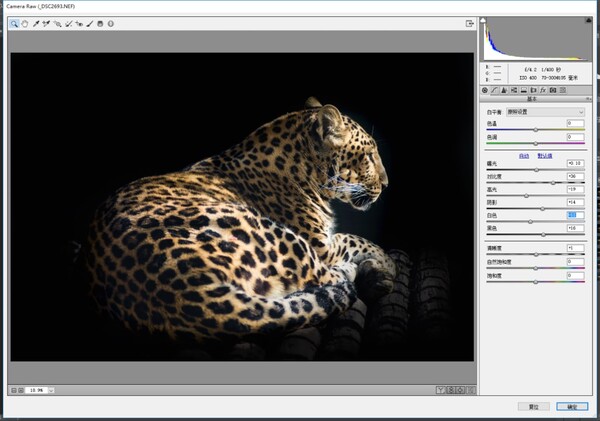This screenshot has height=421, width=600.
Task: Click the 白色 whites value field
Action: coord(576,215)
